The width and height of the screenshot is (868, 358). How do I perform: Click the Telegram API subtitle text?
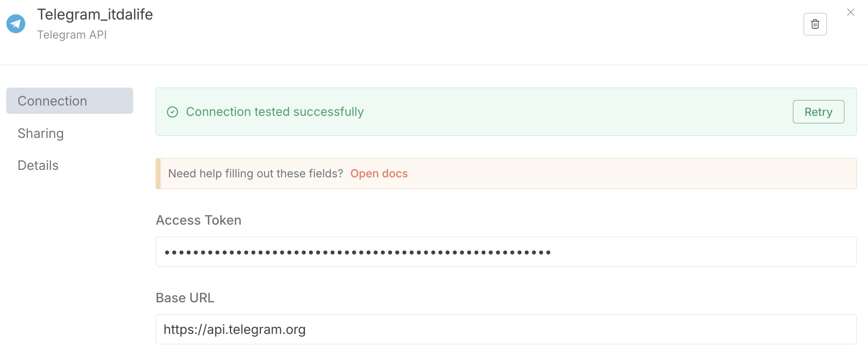pos(72,35)
